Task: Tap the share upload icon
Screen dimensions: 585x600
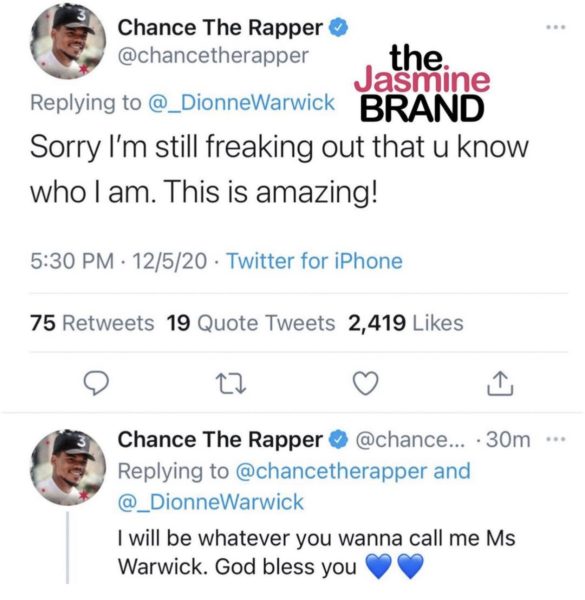Action: [500, 383]
